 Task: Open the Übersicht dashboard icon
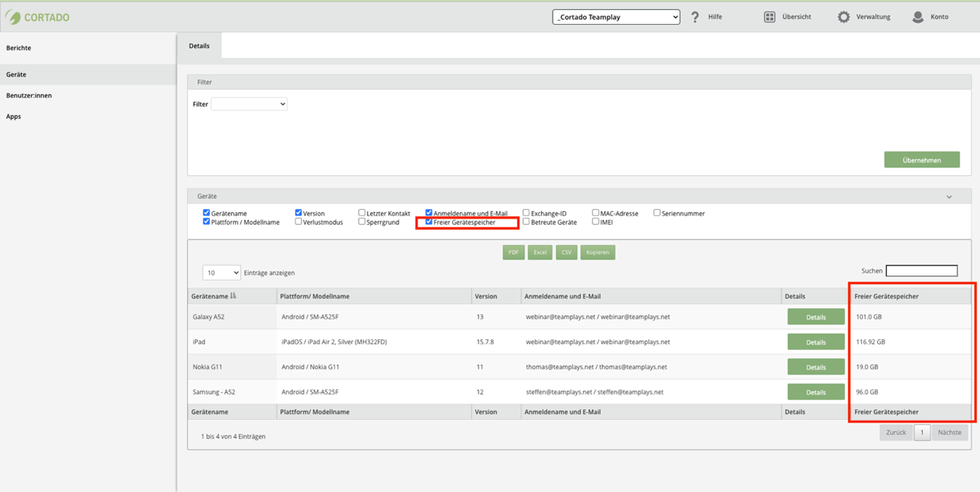coord(769,17)
